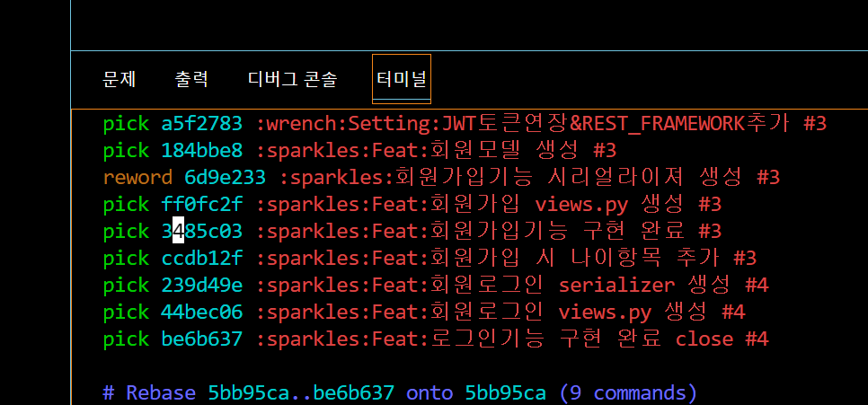This screenshot has height=405, width=868.
Task: Click commit hash be6b637 in the pick line
Action: (x=201, y=339)
